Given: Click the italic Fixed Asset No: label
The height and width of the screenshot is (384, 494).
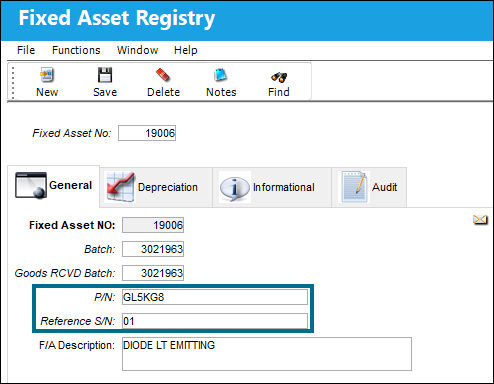Looking at the screenshot, I should (72, 133).
